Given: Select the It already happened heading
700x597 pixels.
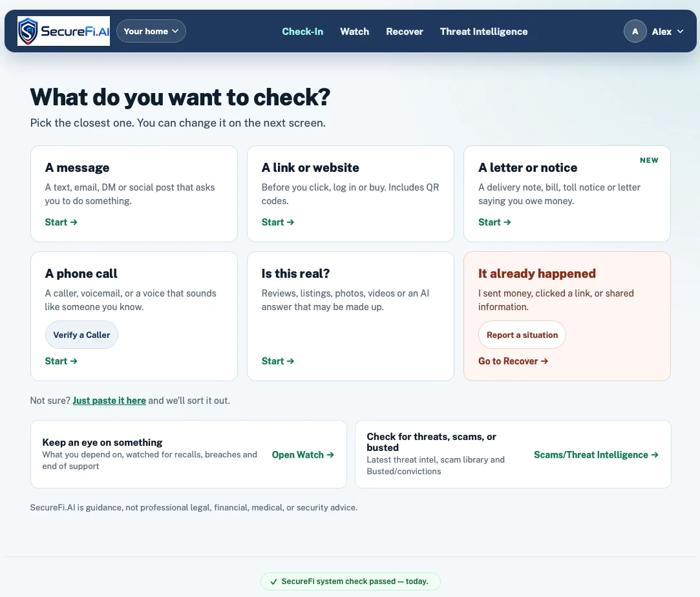Looking at the screenshot, I should point(537,273).
